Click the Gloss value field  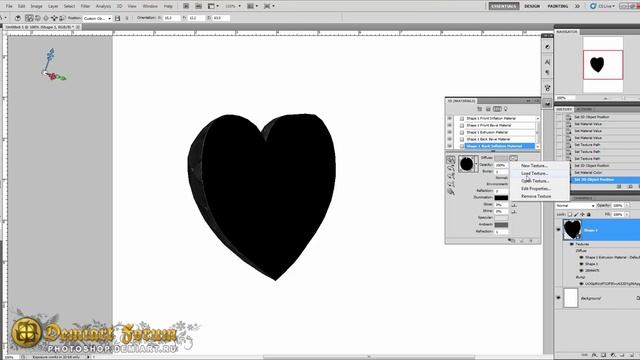[x=501, y=204]
